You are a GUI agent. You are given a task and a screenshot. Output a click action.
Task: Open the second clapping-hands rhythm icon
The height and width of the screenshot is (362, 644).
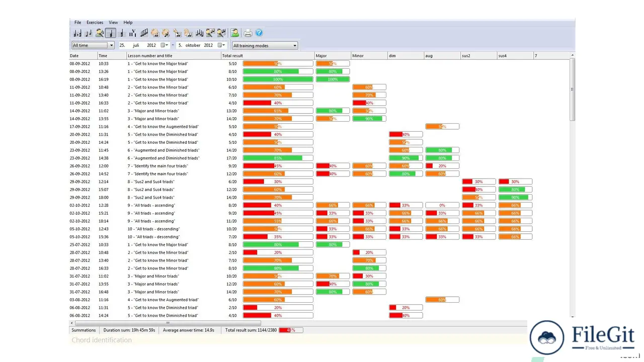tap(166, 33)
